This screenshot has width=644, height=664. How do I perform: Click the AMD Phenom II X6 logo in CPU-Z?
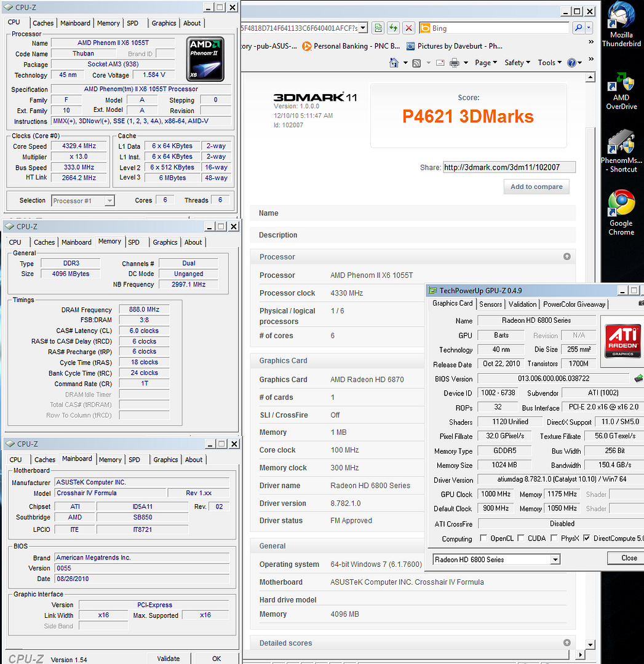click(205, 59)
